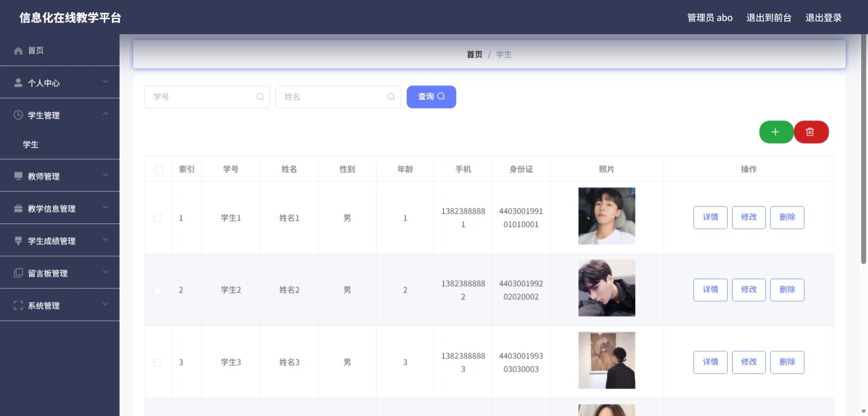This screenshot has width=868, height=416.
Task: Click the magnifier icon in the 学号 field
Action: click(x=260, y=97)
